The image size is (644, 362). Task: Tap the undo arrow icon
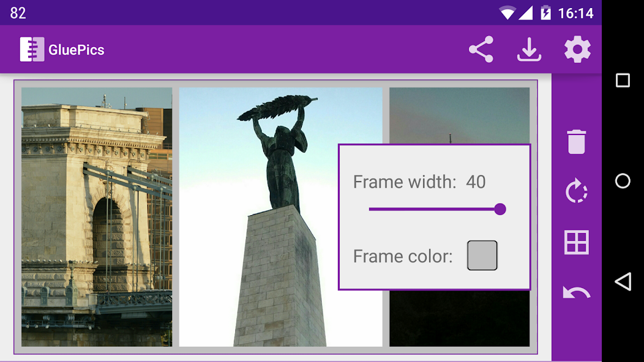click(x=576, y=293)
